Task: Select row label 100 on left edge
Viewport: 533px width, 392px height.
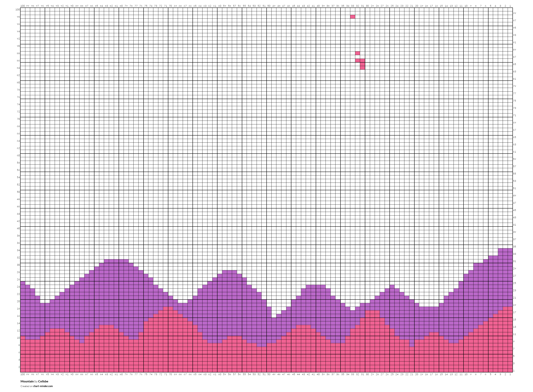Action: coord(17,10)
